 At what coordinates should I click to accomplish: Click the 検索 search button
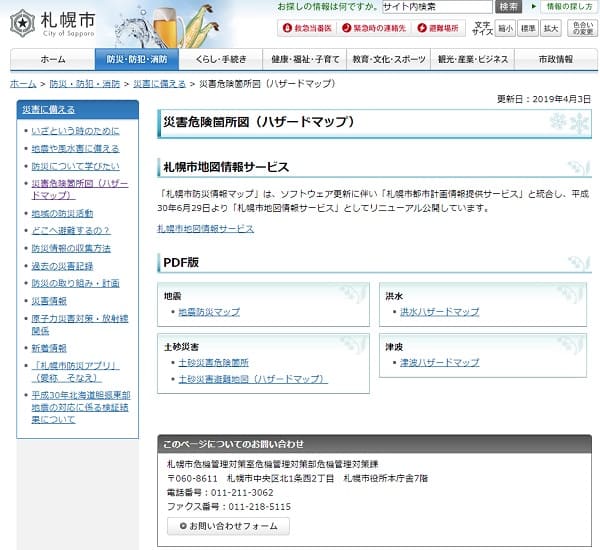pyautogui.click(x=509, y=7)
